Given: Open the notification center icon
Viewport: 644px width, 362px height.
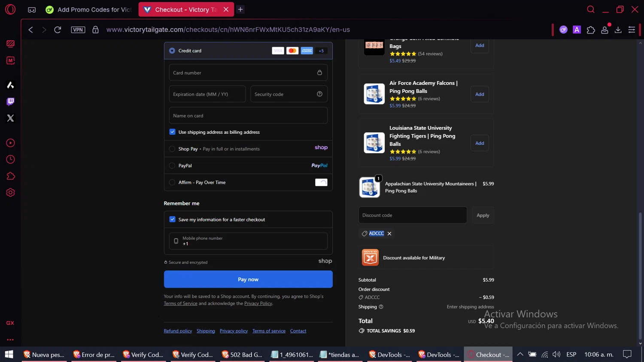Looking at the screenshot, I should coord(627,354).
